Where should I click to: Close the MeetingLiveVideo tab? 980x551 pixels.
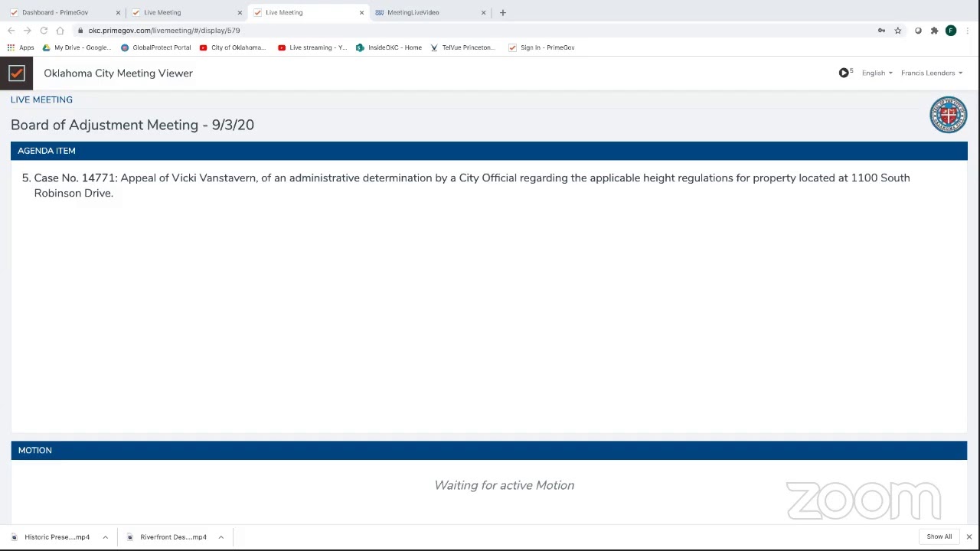(x=483, y=12)
